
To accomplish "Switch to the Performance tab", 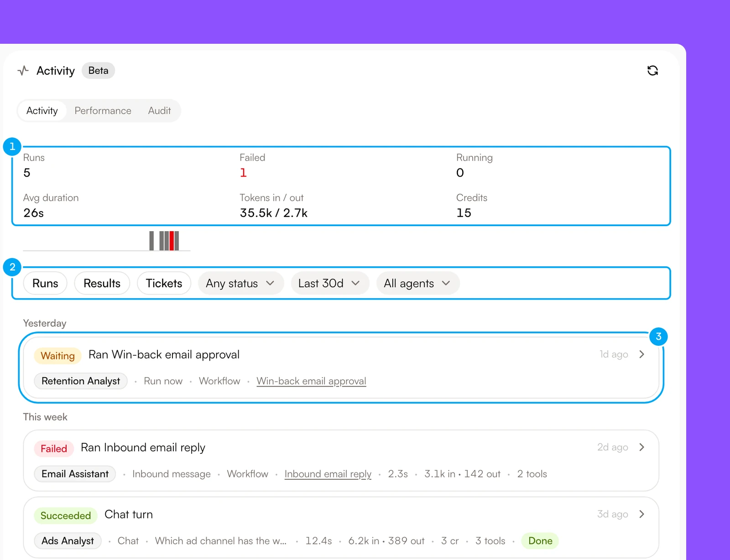I will 103,111.
